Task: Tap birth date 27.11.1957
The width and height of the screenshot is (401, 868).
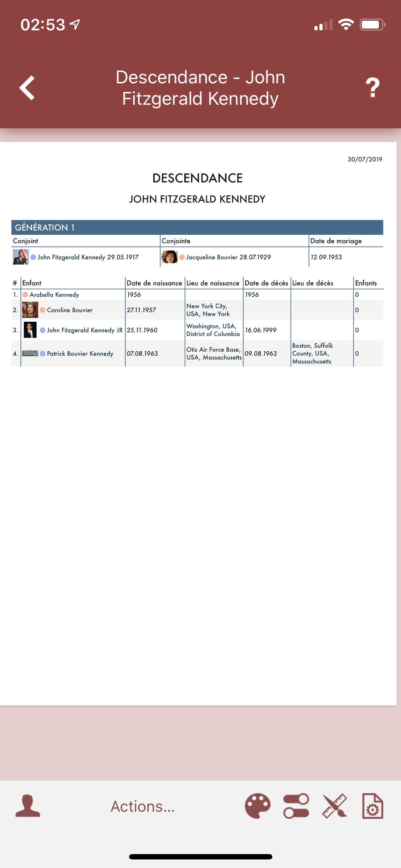Action: (142, 310)
